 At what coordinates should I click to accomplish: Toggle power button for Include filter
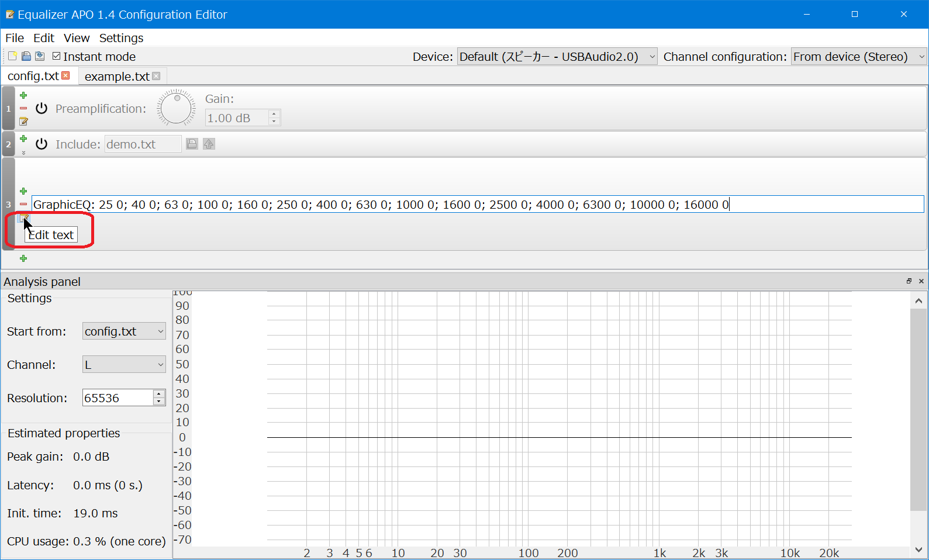click(42, 144)
